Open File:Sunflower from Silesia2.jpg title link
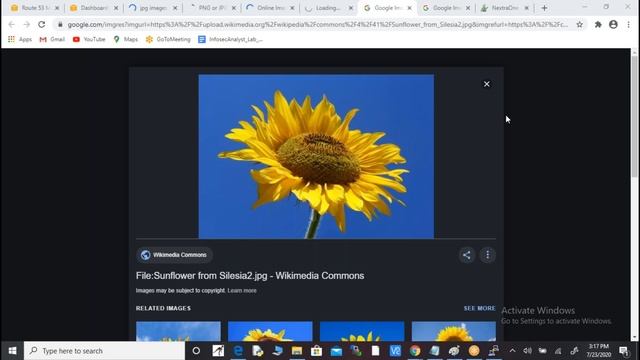The image size is (640, 360). [x=250, y=276]
